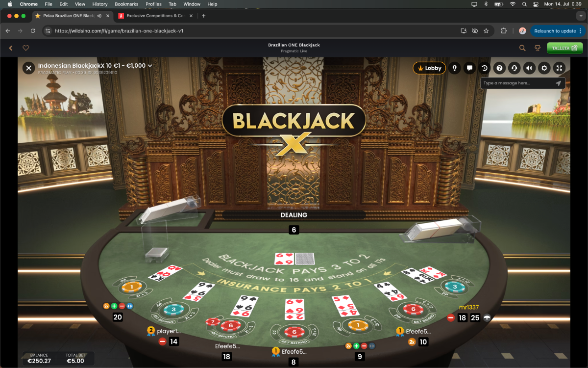Contact live support via headset icon
The image size is (588, 368).
[514, 68]
